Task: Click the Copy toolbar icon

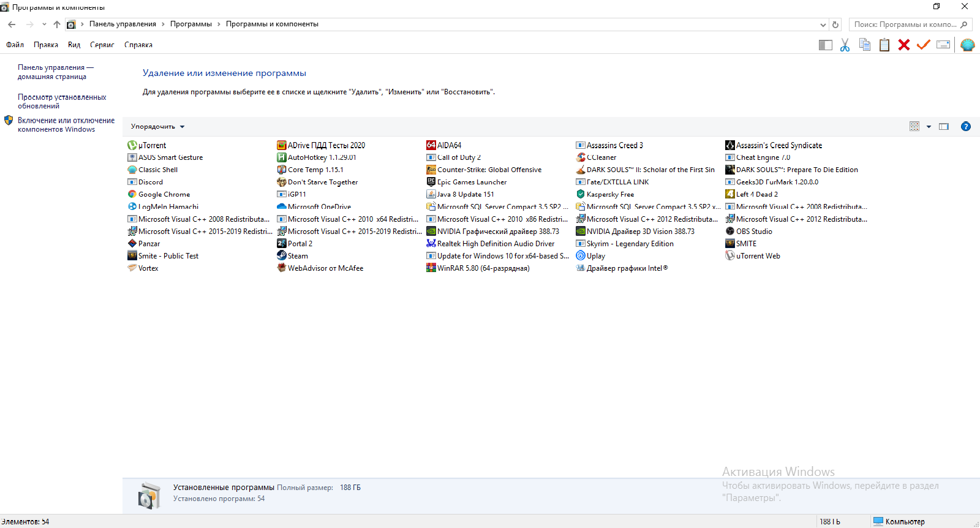Action: [865, 45]
